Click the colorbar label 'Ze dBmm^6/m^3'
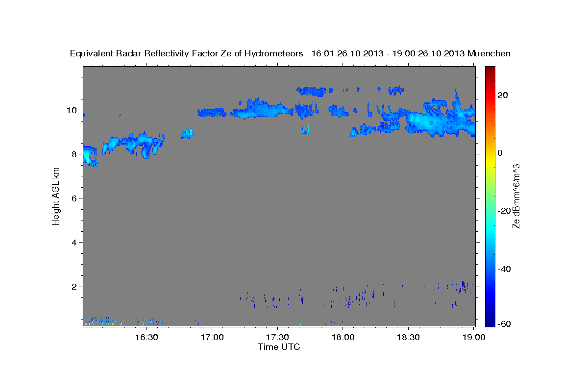588x392 pixels. (x=516, y=196)
